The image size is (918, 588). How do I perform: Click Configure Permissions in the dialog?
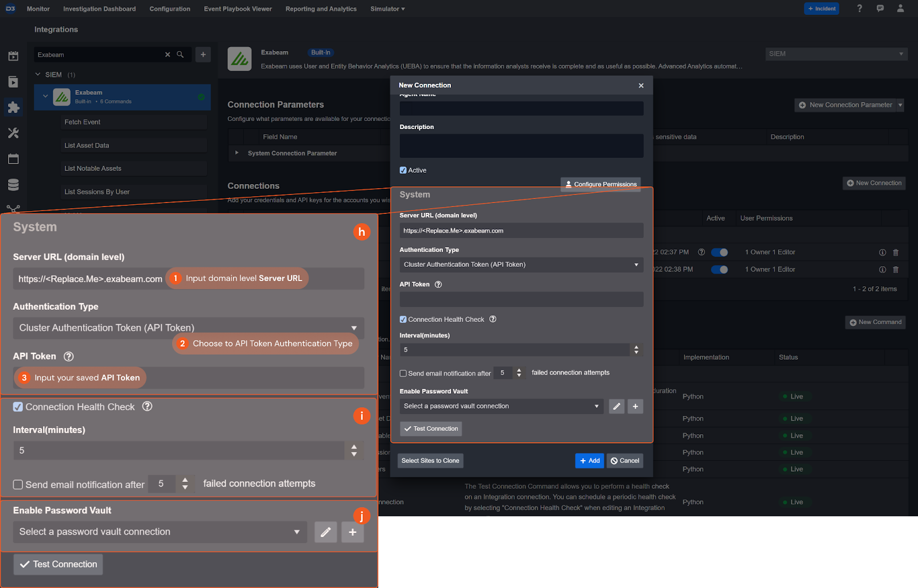click(x=601, y=184)
